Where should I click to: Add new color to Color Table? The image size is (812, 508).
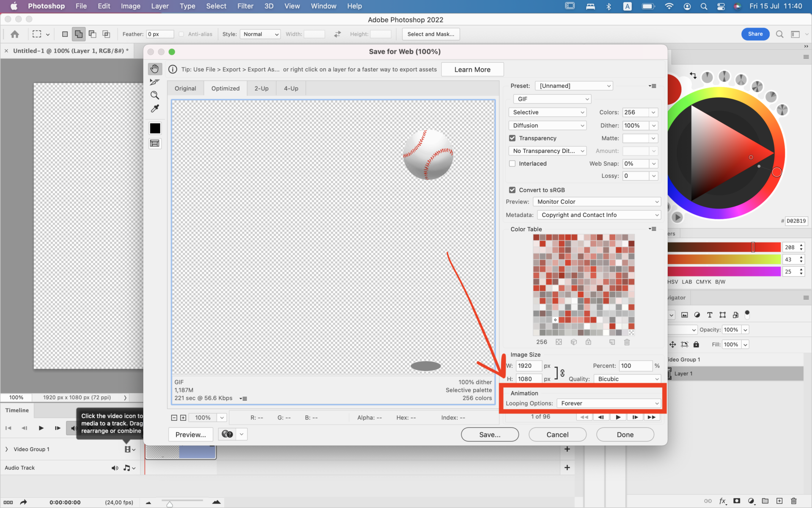tap(612, 342)
